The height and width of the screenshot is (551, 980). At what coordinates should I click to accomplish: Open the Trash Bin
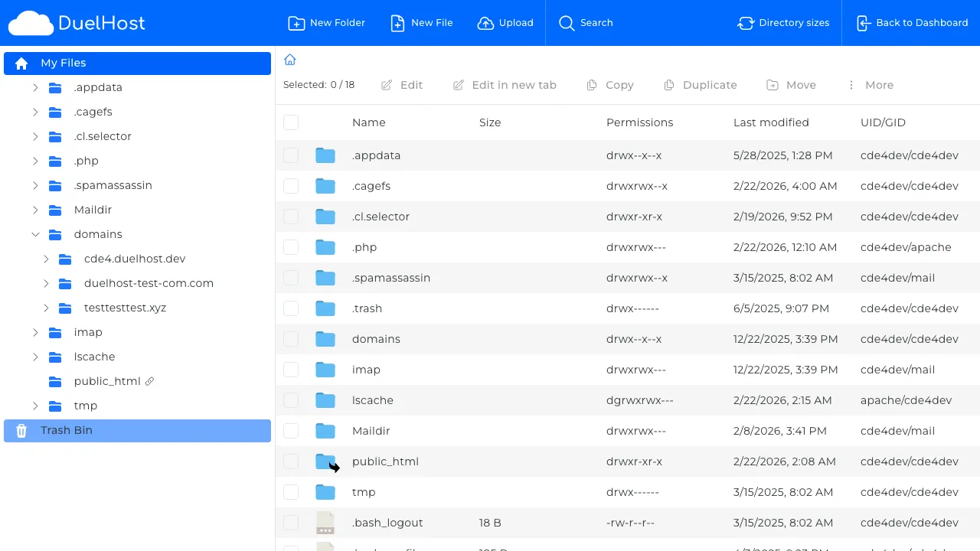[x=66, y=430]
